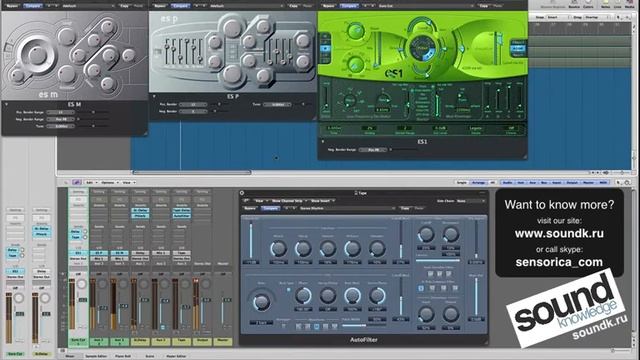Click the large LFO Rate knob in AutoFilter
This screenshot has width=640, height=360.
pyautogui.click(x=261, y=302)
